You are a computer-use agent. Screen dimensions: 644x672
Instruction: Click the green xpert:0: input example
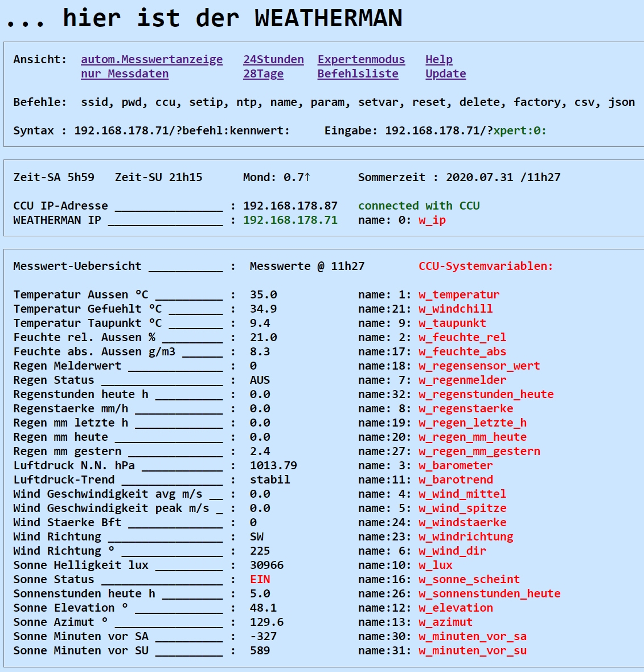point(520,131)
